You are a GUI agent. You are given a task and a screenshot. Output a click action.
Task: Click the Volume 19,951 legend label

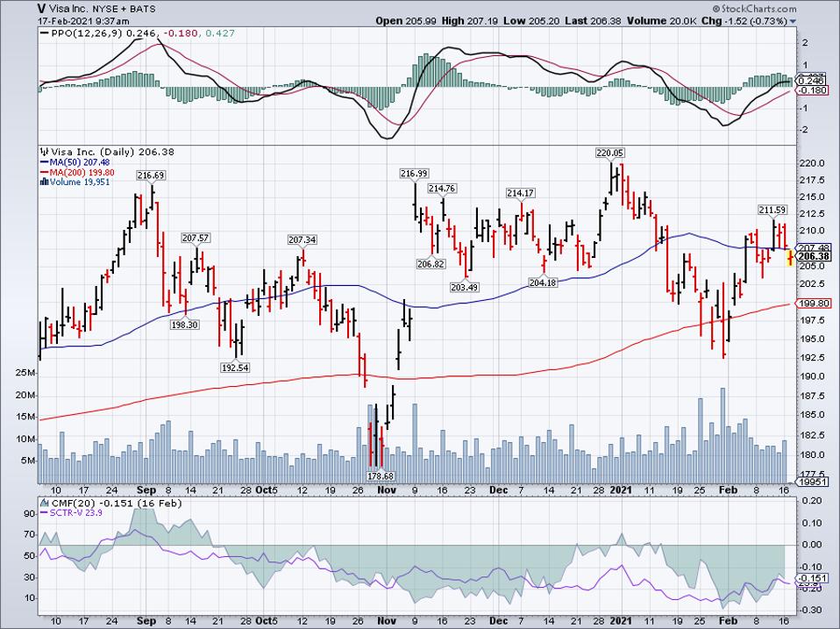(x=80, y=182)
